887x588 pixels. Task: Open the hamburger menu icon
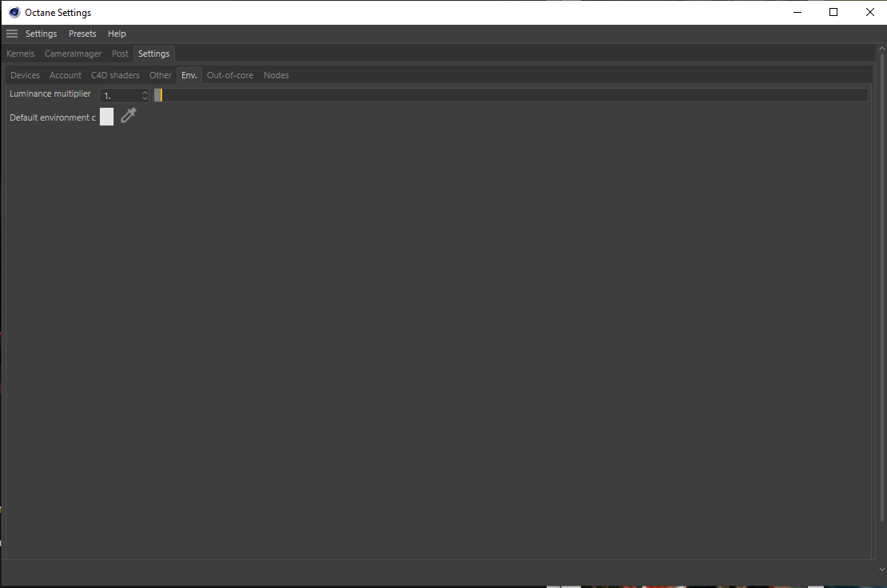(x=12, y=34)
